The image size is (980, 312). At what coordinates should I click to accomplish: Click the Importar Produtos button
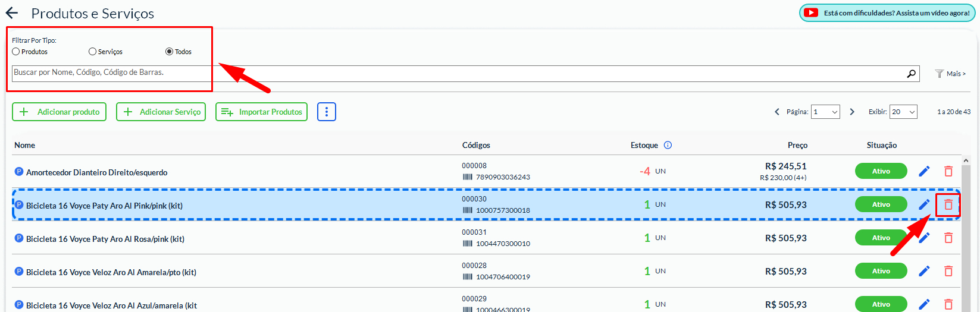(x=261, y=112)
